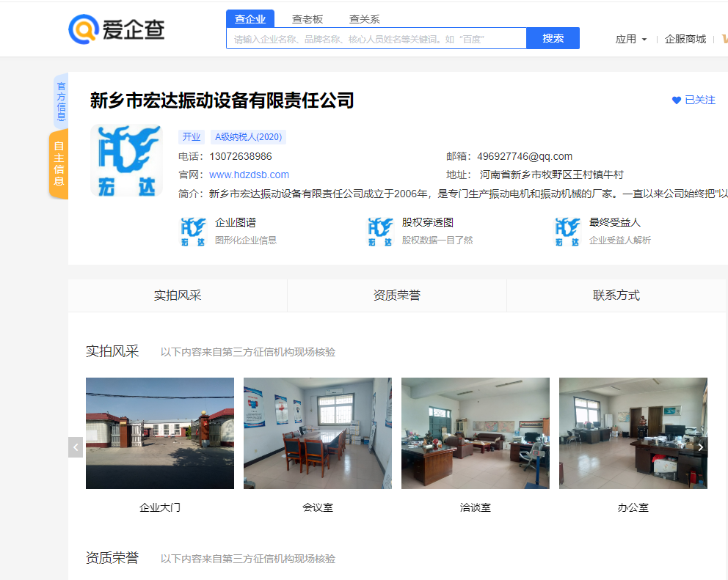View the 会议室 photo thumbnail

[x=317, y=433]
